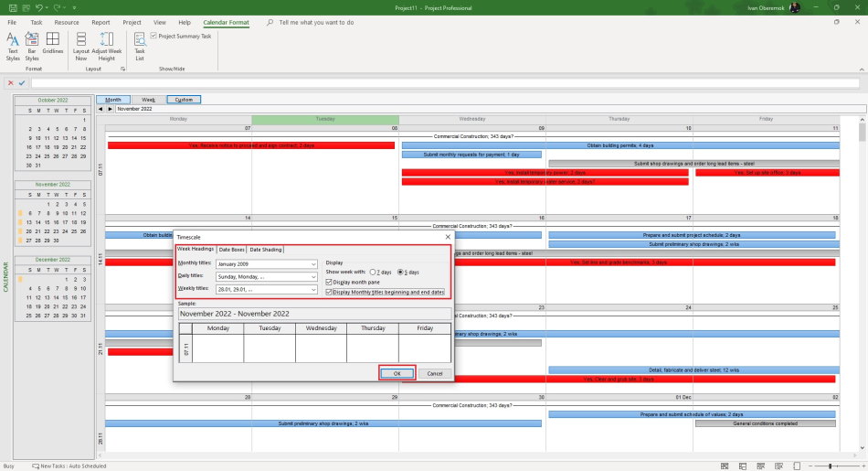868x471 pixels.
Task: Click the zoom slider handle
Action: coord(830,466)
